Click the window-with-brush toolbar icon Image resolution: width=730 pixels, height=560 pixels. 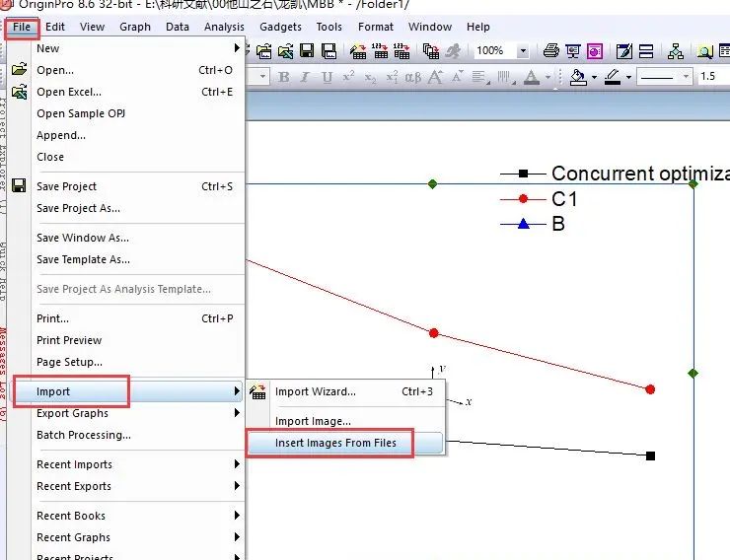(x=623, y=51)
